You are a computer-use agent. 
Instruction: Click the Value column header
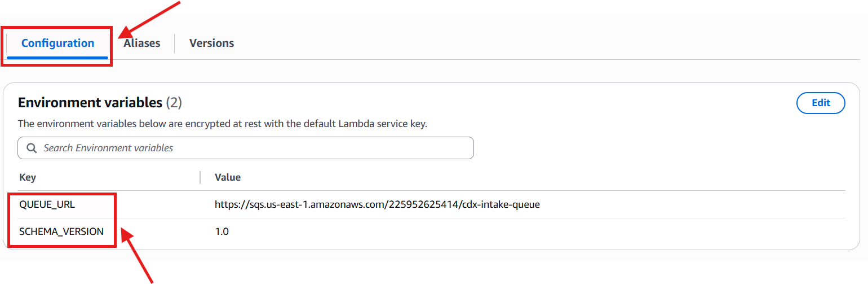(x=228, y=177)
